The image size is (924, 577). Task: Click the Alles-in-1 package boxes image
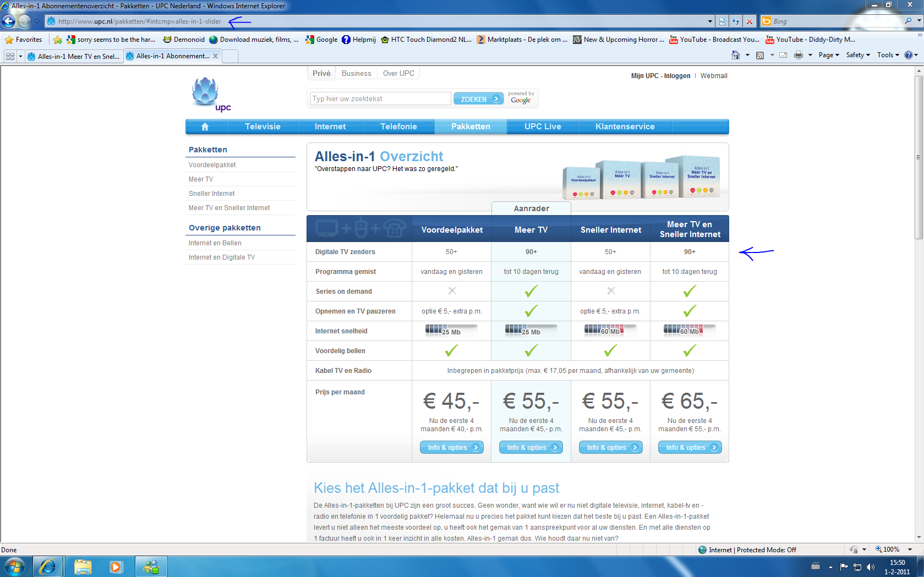coord(641,177)
